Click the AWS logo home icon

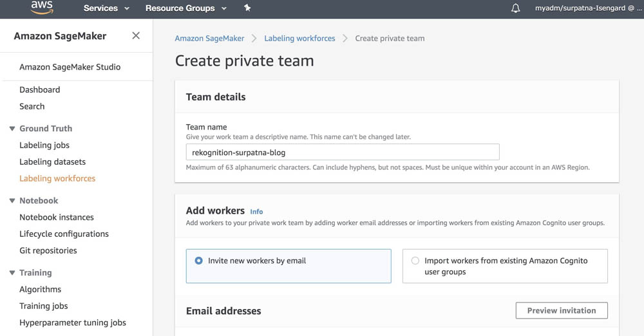(41, 7)
